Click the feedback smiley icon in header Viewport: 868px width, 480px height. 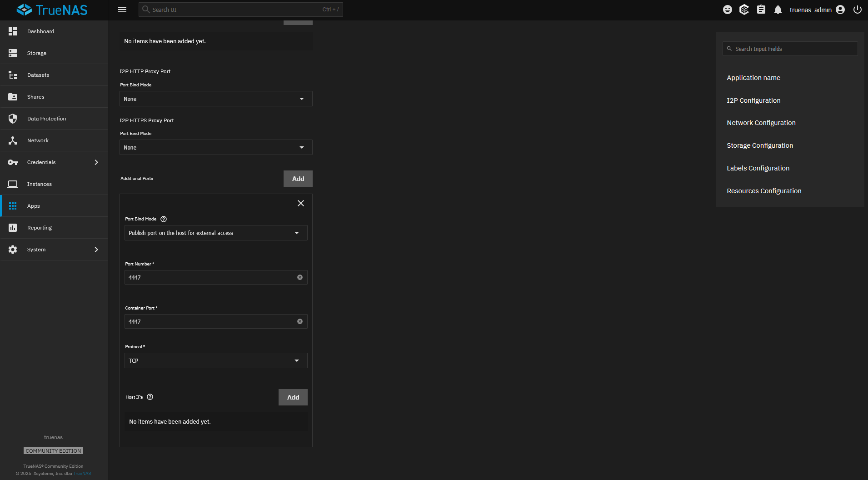tap(727, 9)
